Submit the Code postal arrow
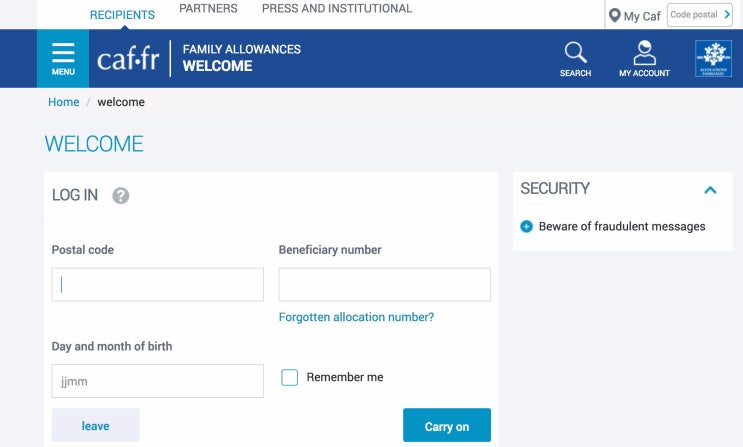 point(727,15)
